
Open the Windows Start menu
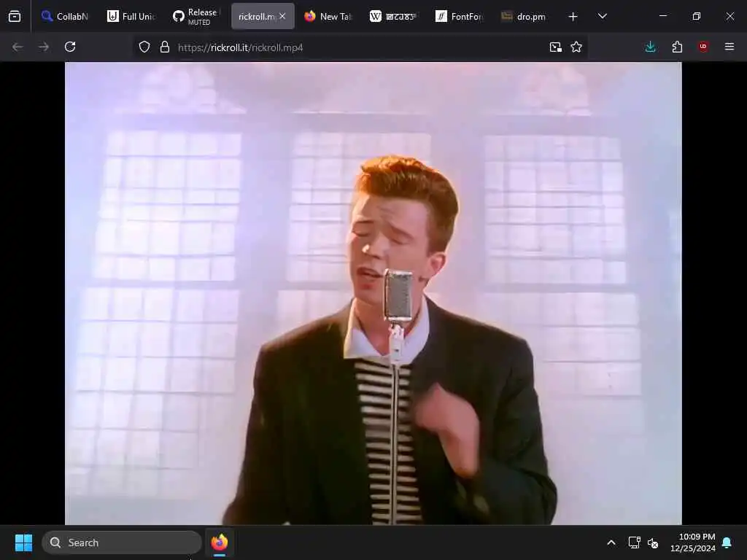click(24, 542)
